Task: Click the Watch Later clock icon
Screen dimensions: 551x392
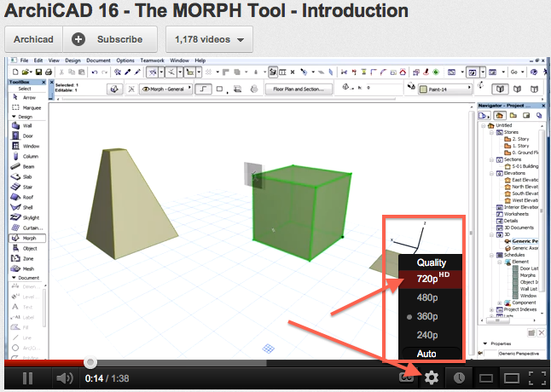Action: (x=459, y=378)
